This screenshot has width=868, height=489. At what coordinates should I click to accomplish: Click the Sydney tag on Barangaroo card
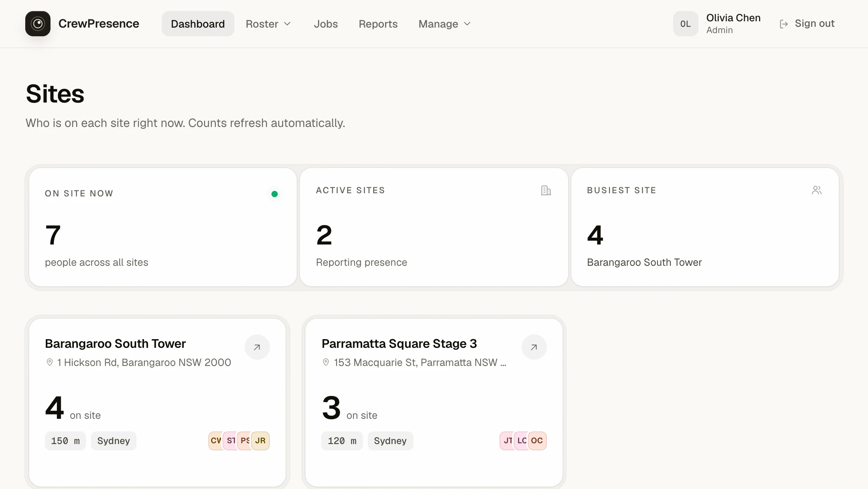114,440
